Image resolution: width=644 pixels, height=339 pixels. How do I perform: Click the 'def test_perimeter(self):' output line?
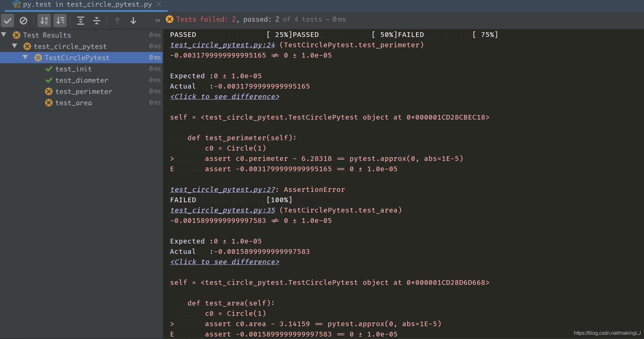tap(242, 138)
